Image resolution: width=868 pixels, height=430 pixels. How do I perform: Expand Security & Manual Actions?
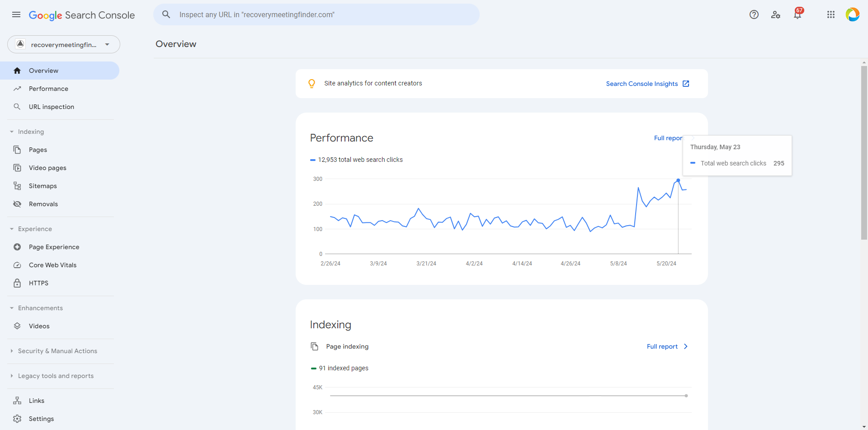click(12, 351)
